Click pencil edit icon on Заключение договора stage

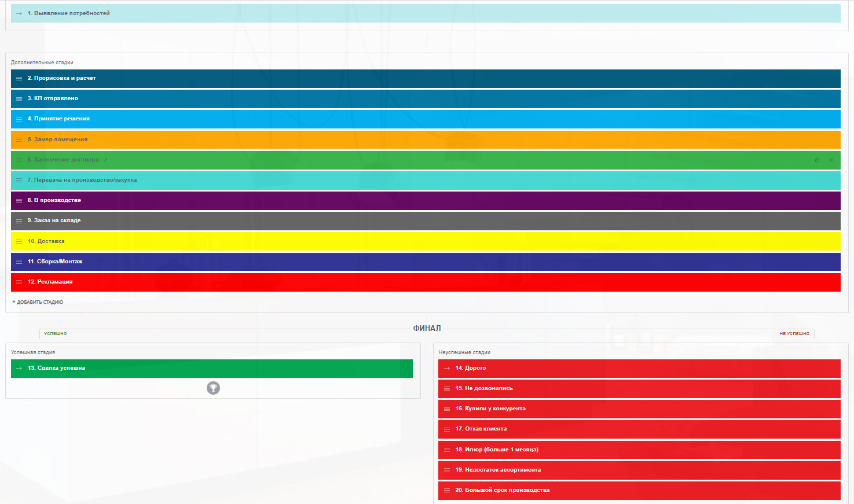coord(105,160)
